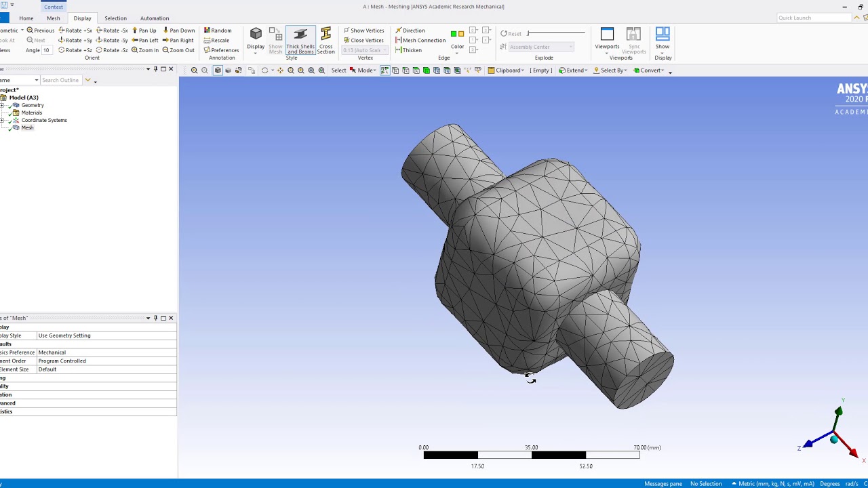Click Rotate -Sy in Orient group
The width and height of the screenshot is (868, 488).
pyautogui.click(x=113, y=40)
